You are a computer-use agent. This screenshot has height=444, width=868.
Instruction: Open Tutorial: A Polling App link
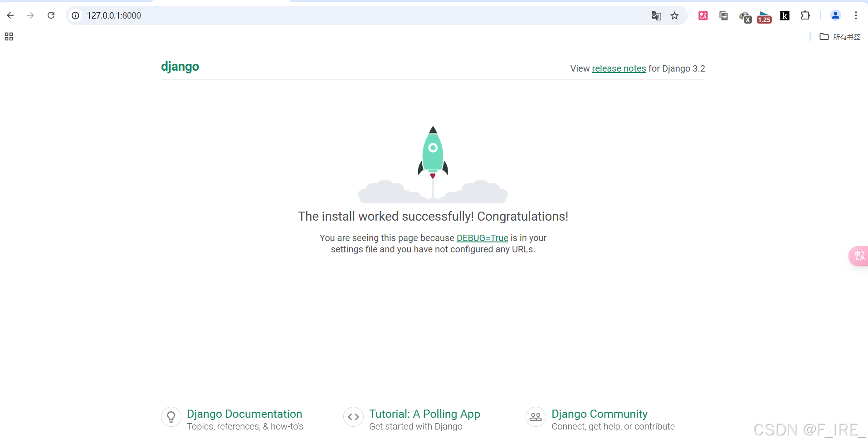424,414
